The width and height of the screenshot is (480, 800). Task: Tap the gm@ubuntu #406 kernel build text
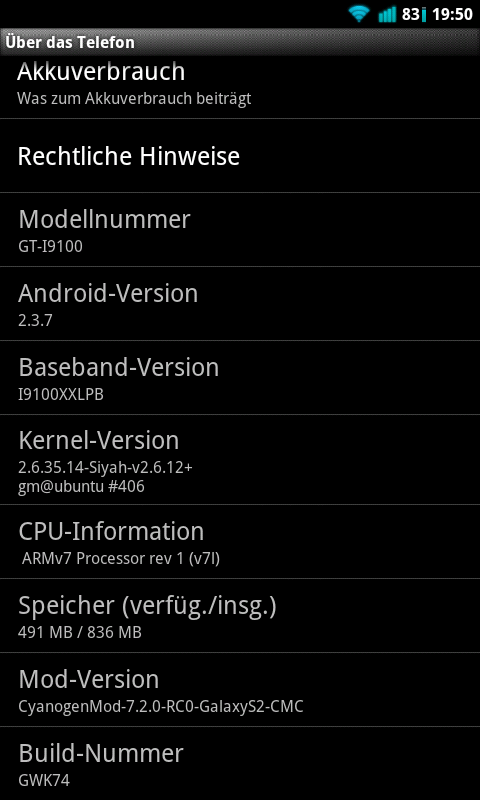pyautogui.click(x=82, y=487)
